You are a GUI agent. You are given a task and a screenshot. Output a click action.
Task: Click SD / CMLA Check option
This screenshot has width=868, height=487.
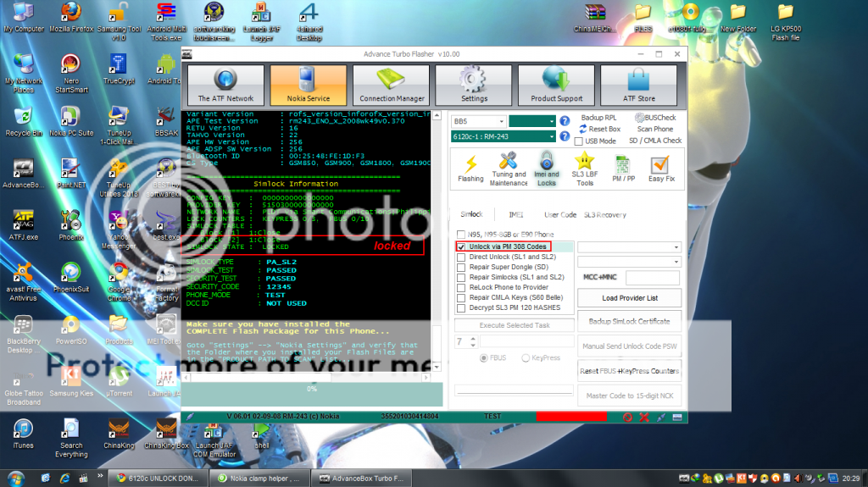coord(655,141)
